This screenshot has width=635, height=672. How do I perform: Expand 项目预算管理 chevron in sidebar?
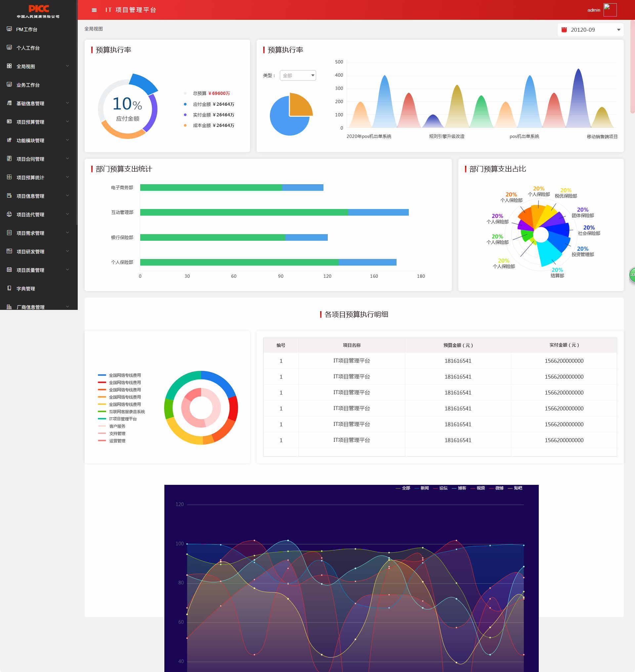tap(67, 122)
